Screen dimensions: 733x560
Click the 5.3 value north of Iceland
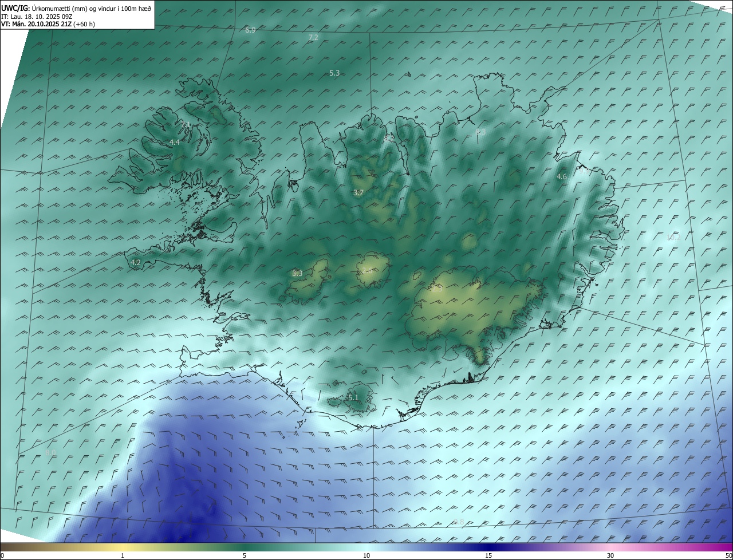tap(334, 73)
